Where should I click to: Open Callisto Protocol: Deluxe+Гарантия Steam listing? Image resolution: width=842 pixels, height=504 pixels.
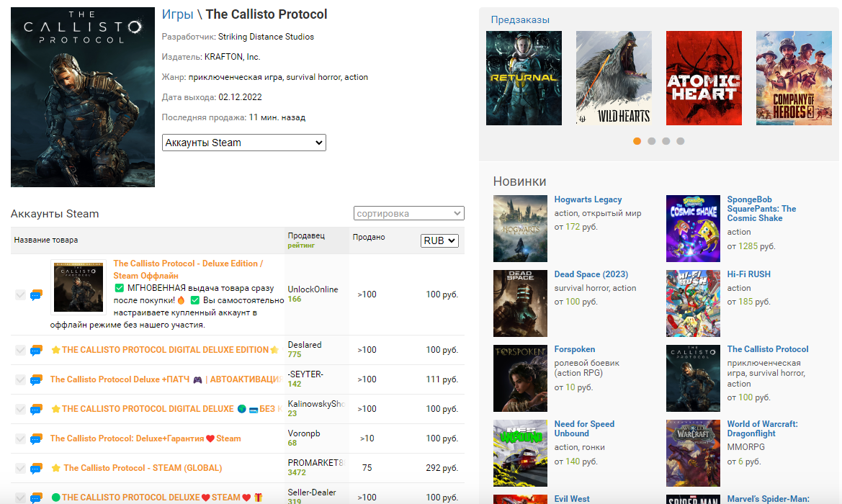point(145,438)
